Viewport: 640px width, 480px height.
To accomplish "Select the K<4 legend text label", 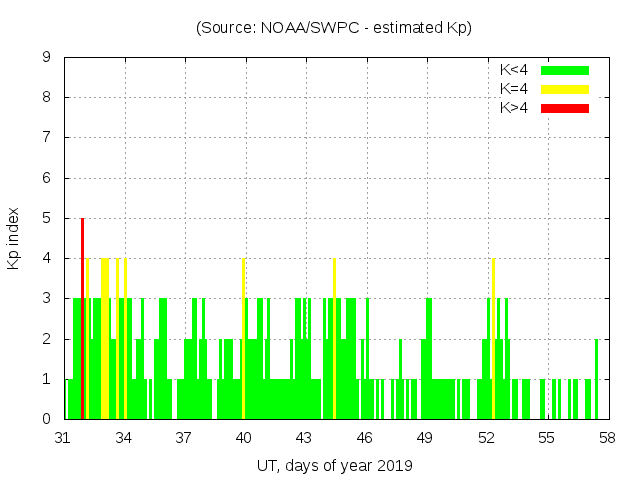I will pos(513,70).
